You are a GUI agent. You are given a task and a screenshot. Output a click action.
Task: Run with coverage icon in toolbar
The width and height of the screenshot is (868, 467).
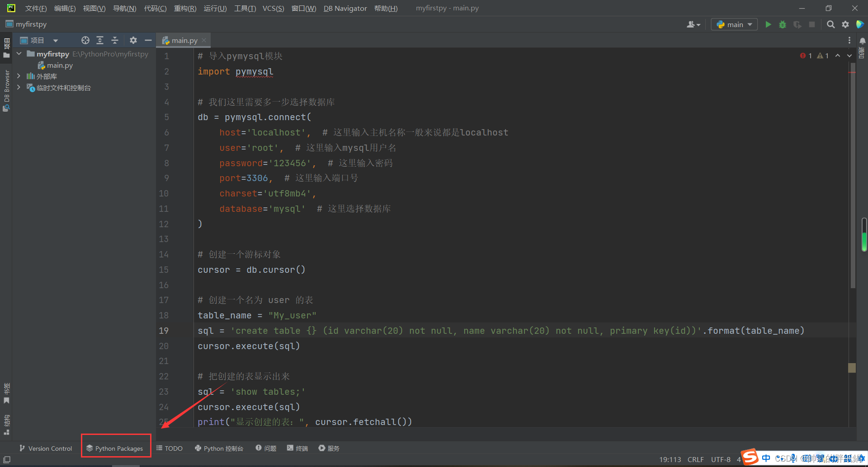click(x=797, y=24)
